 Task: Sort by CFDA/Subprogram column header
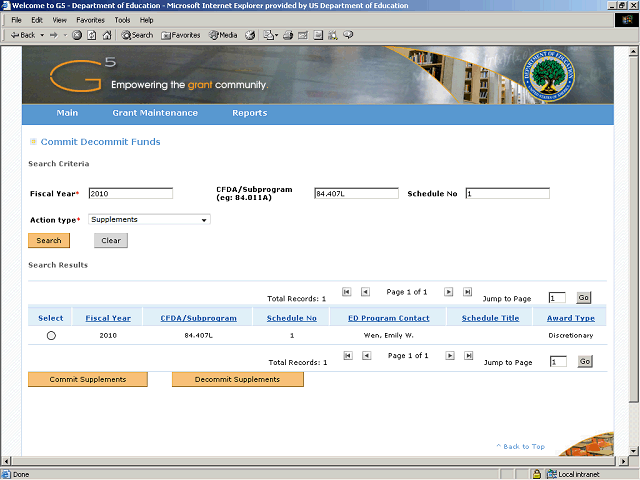(198, 318)
